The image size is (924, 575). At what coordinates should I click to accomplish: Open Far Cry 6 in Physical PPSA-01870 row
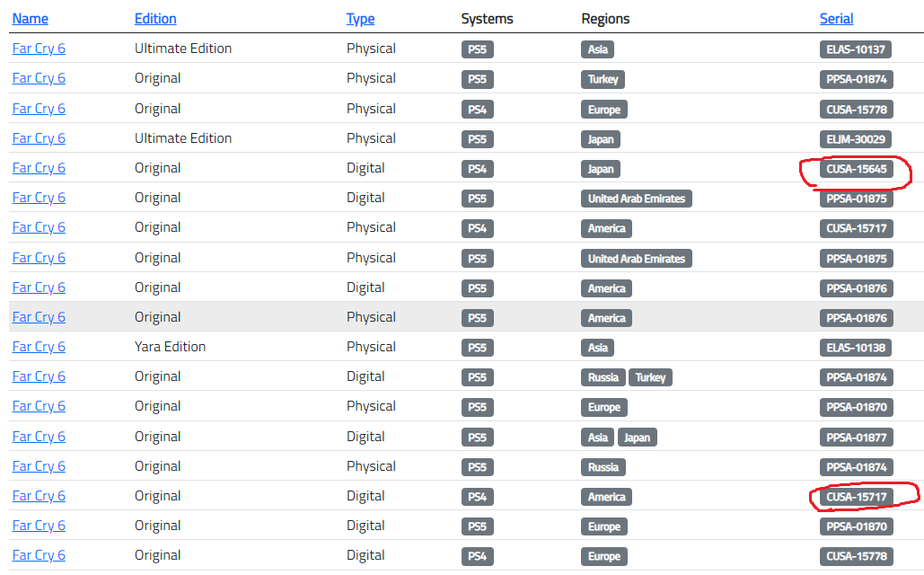[x=39, y=406]
